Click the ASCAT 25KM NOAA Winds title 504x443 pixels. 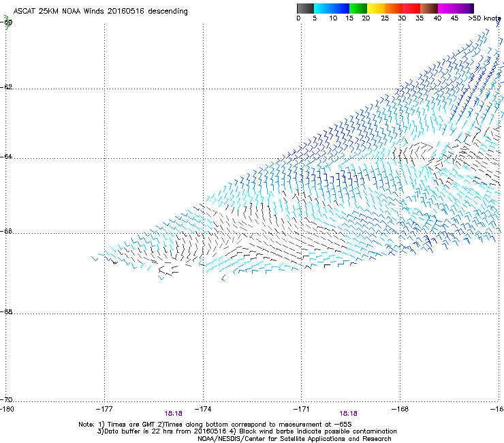point(100,11)
